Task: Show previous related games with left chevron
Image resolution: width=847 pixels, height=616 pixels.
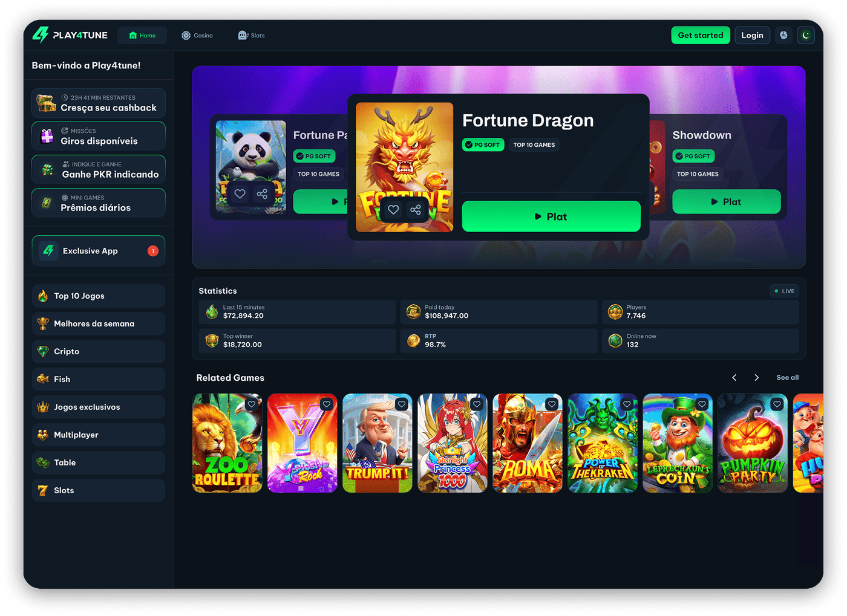Action: (734, 377)
